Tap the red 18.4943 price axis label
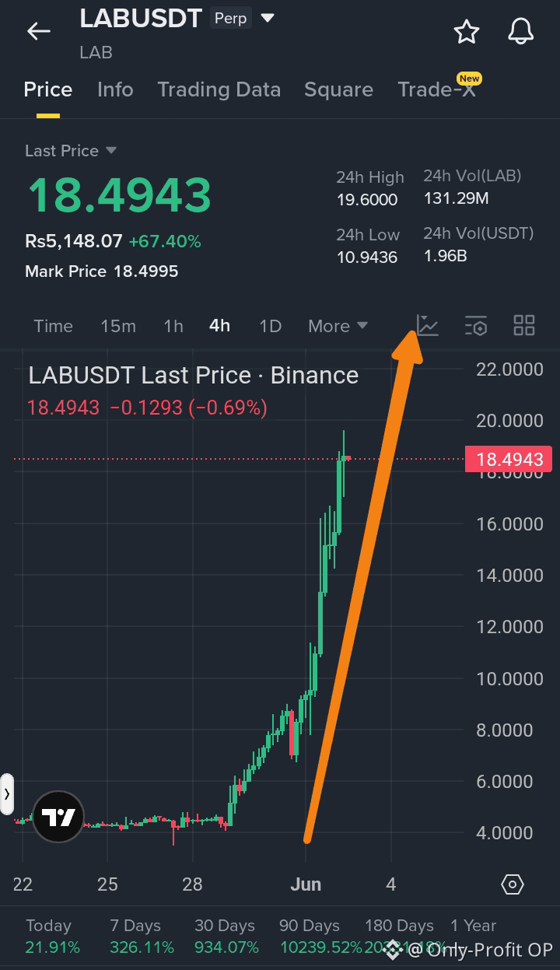The width and height of the screenshot is (560, 970). [509, 459]
